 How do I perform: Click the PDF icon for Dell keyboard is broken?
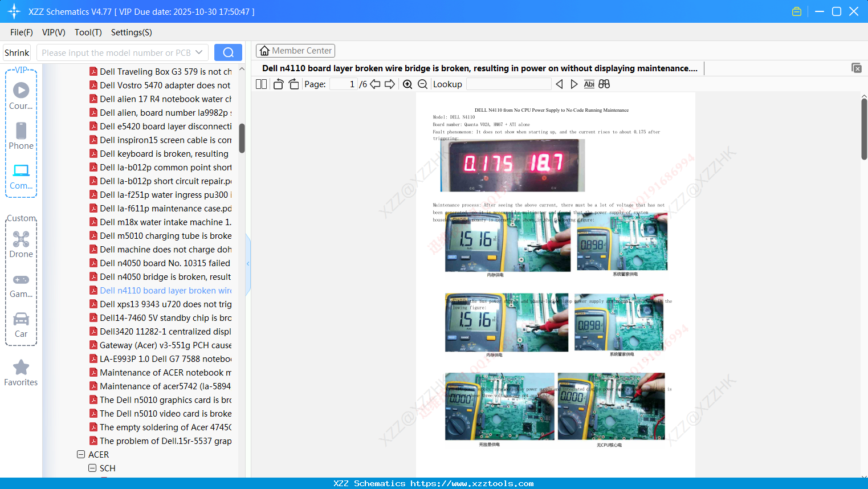coord(93,154)
